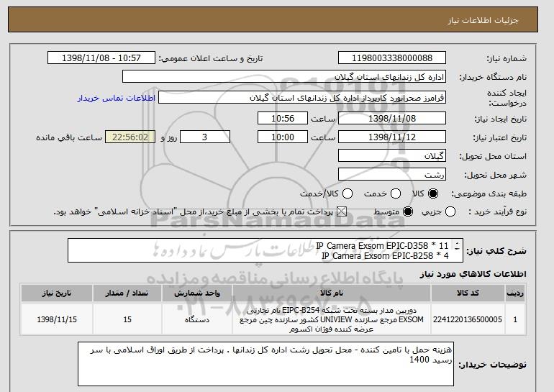Click the تعداد / مقدار column header
The height and width of the screenshot is (392, 554).
pos(127,293)
